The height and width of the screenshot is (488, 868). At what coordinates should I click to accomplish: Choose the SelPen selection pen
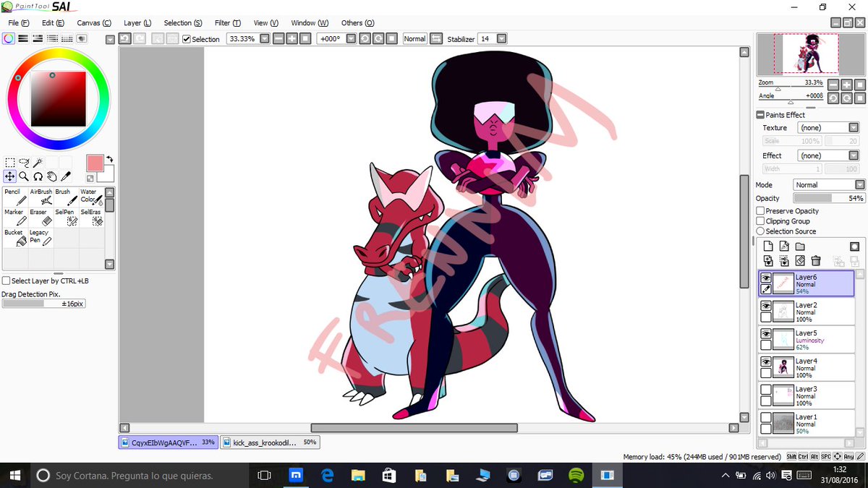click(67, 217)
